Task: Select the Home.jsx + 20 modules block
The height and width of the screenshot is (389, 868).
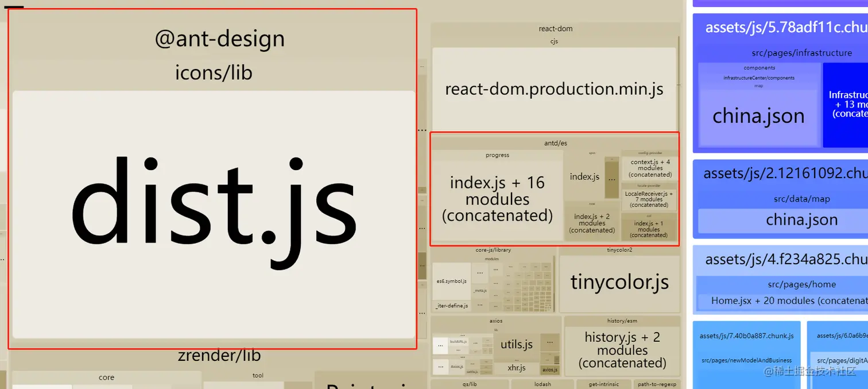Action: pyautogui.click(x=783, y=301)
